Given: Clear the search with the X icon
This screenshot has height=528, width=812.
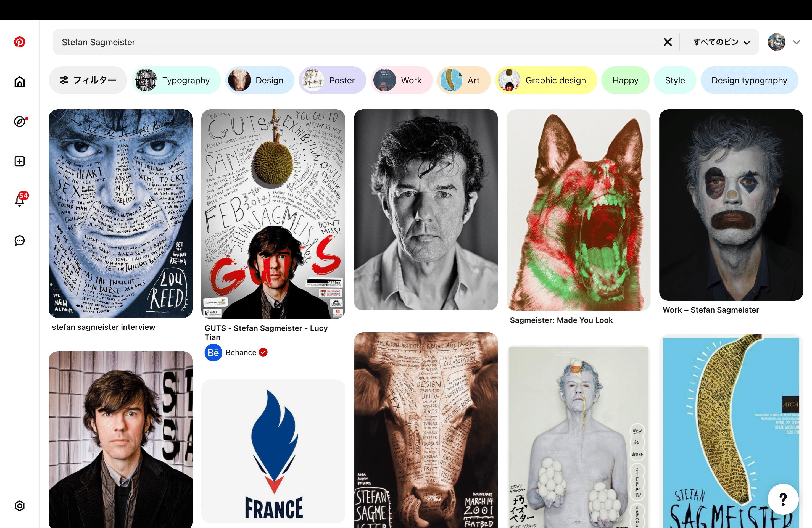Looking at the screenshot, I should 667,42.
